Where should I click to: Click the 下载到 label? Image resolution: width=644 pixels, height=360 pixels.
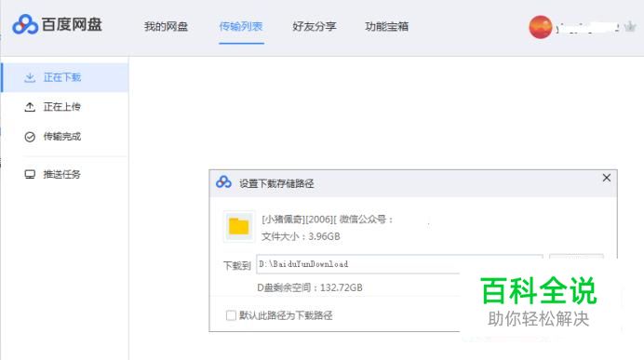click(x=237, y=266)
